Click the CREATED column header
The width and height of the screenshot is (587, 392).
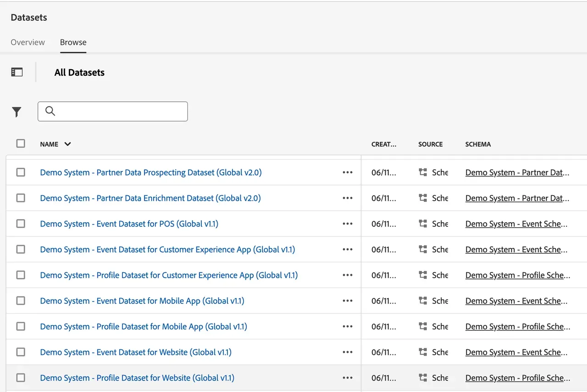(x=384, y=144)
